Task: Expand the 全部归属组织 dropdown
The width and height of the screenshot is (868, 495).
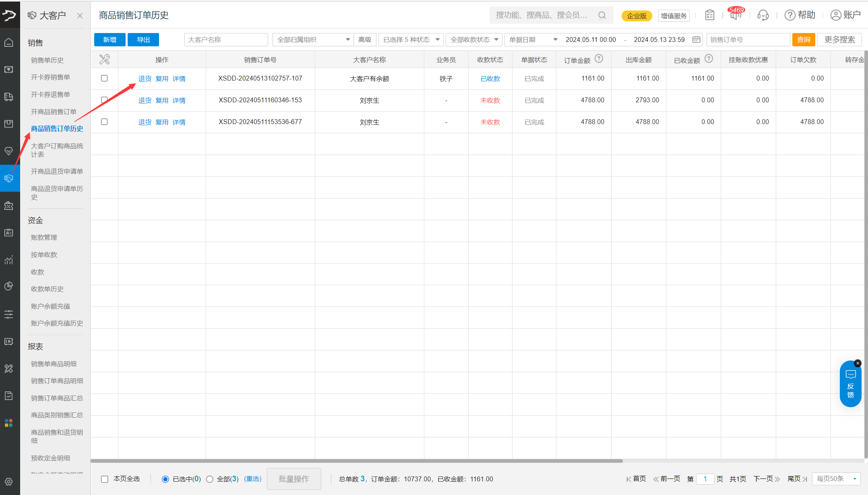Action: coord(313,39)
